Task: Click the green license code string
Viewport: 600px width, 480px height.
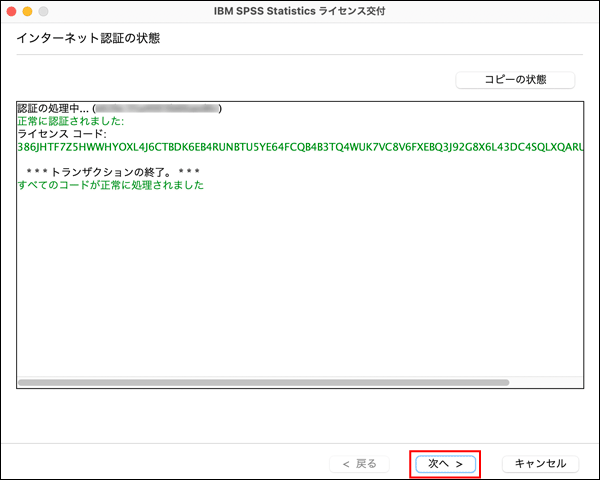Action: pyautogui.click(x=300, y=147)
